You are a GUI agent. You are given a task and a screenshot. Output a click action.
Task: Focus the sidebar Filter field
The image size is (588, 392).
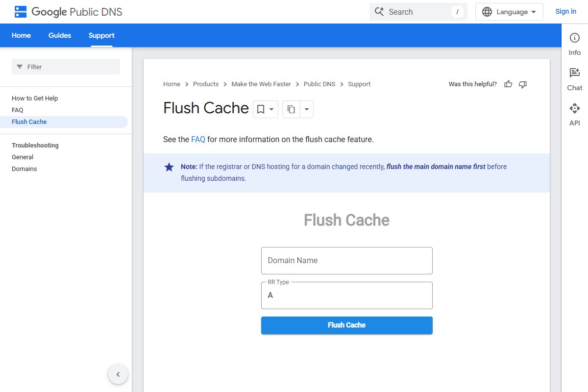[x=66, y=67]
